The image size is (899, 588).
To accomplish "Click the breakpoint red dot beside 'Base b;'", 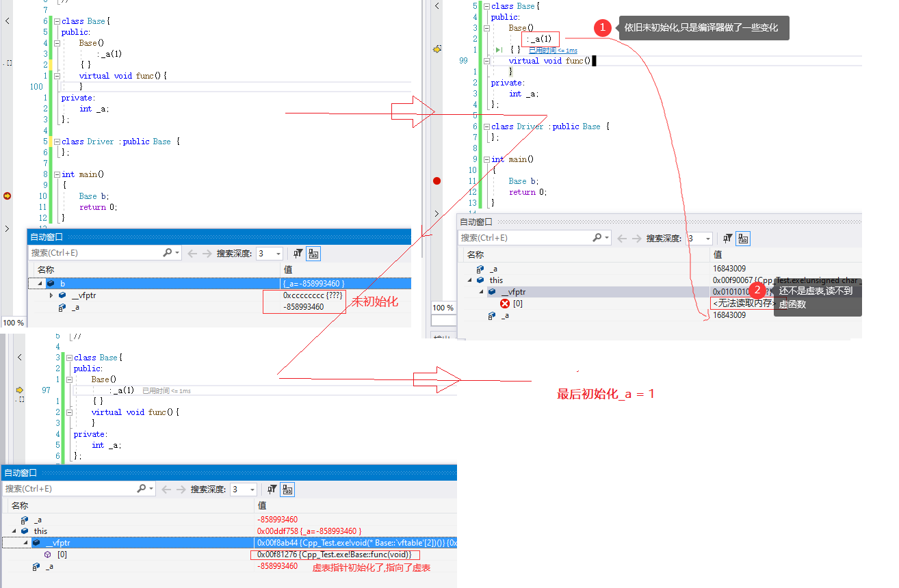I will tap(437, 181).
